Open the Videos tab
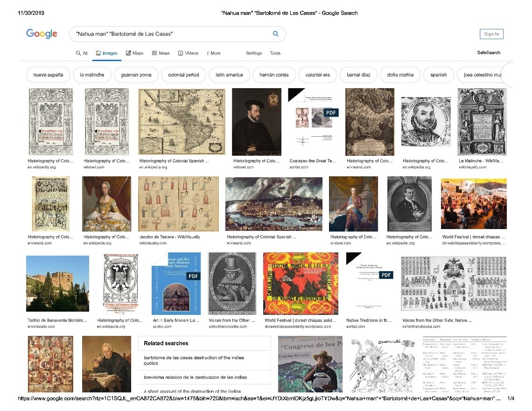Image resolution: width=532 pixels, height=411 pixels. coord(189,53)
